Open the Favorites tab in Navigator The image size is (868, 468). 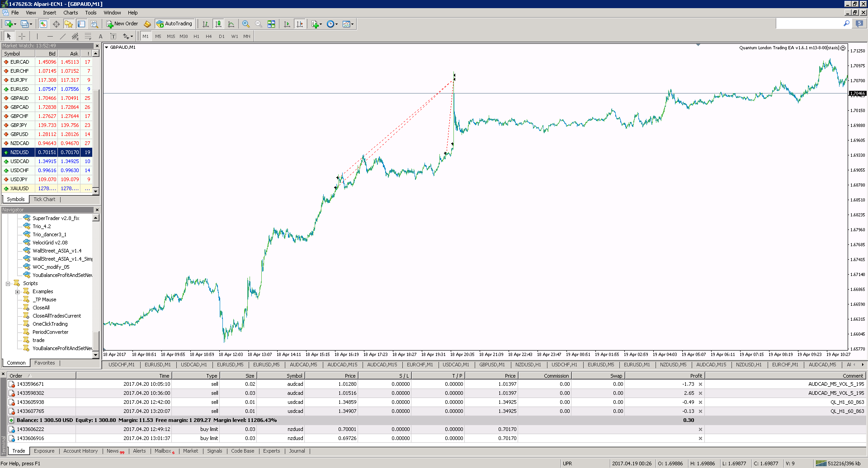click(45, 363)
